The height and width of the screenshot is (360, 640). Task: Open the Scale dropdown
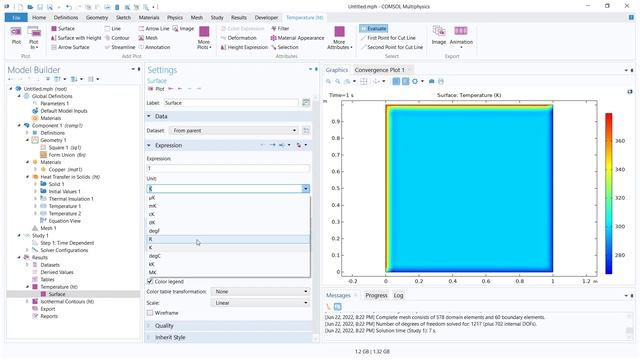click(x=260, y=303)
